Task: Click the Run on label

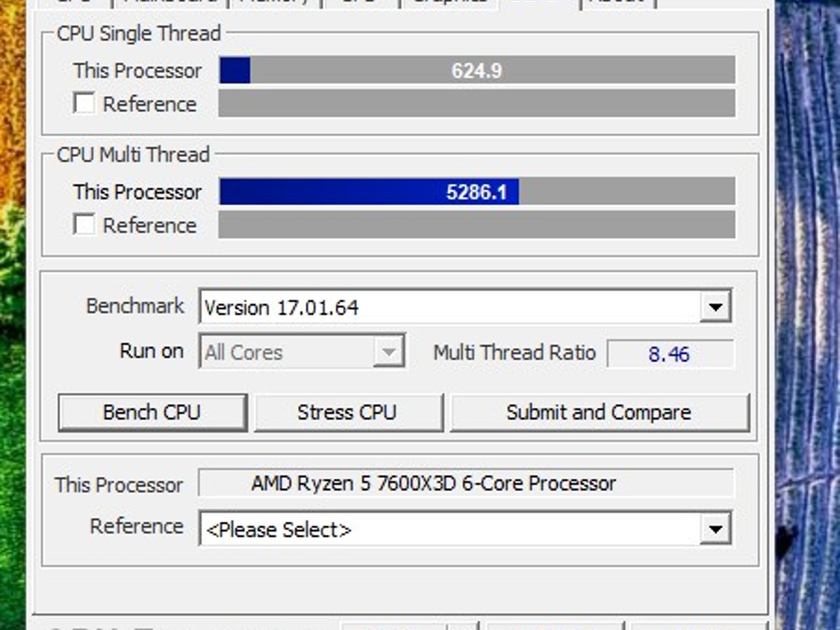Action: tap(151, 351)
